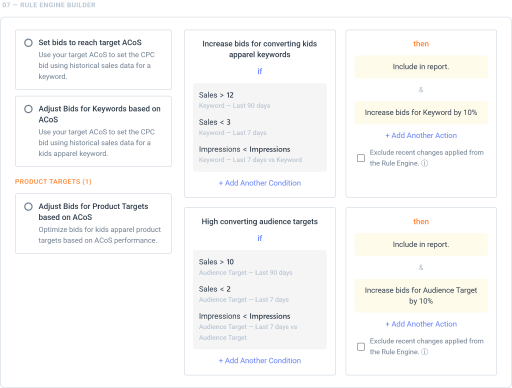
Task: Click rule title 'Increase bids for converting kids apparel keywords'
Action: pyautogui.click(x=260, y=49)
